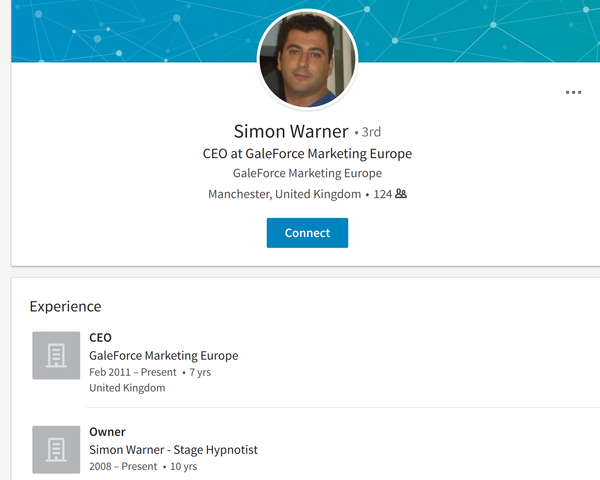Image resolution: width=600 pixels, height=480 pixels.
Task: Click the Experience section heading
Action: [x=65, y=306]
